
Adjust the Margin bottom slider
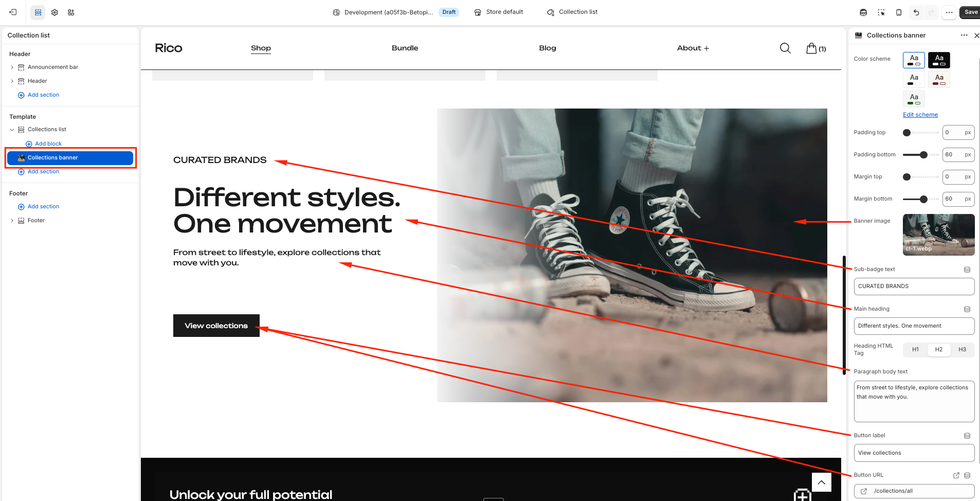(921, 199)
